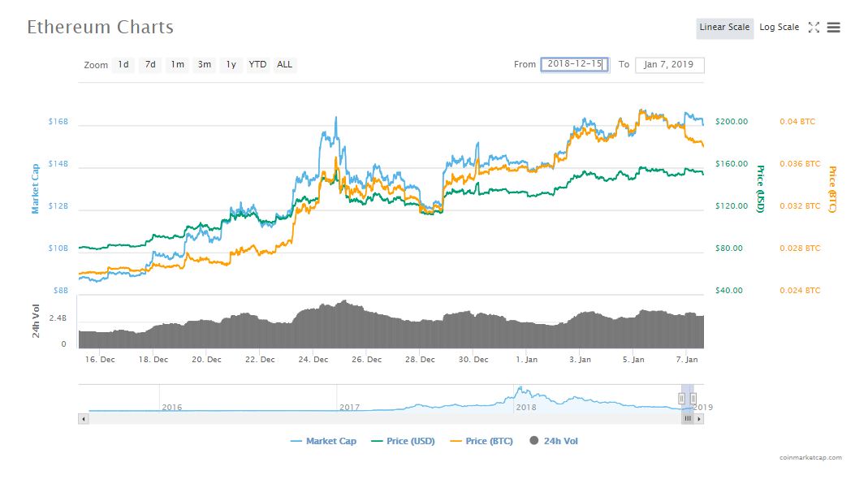This screenshot has height=484, width=868.
Task: Click 2018 in the navigator timeline
Action: pos(526,408)
